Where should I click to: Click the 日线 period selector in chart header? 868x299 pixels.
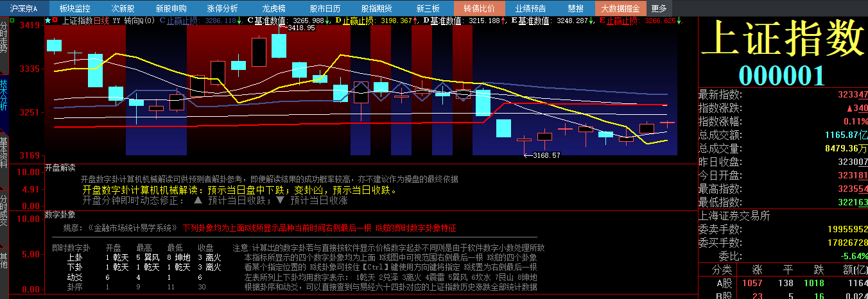[101, 21]
